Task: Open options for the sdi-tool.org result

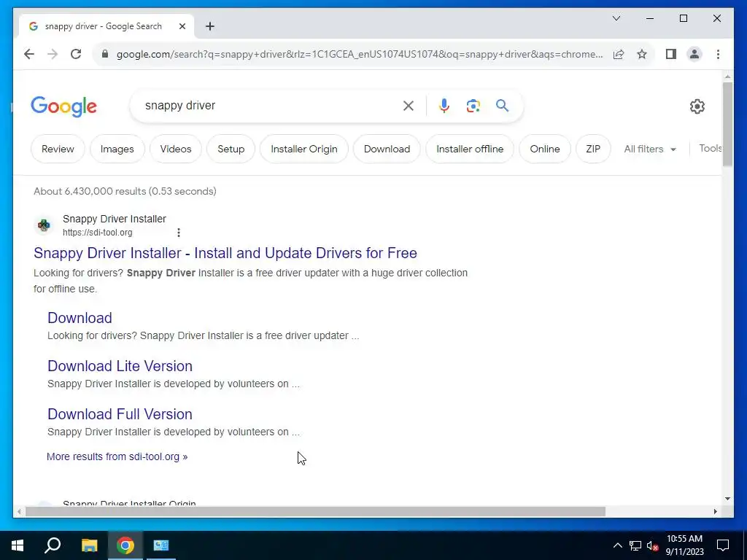Action: 179,233
